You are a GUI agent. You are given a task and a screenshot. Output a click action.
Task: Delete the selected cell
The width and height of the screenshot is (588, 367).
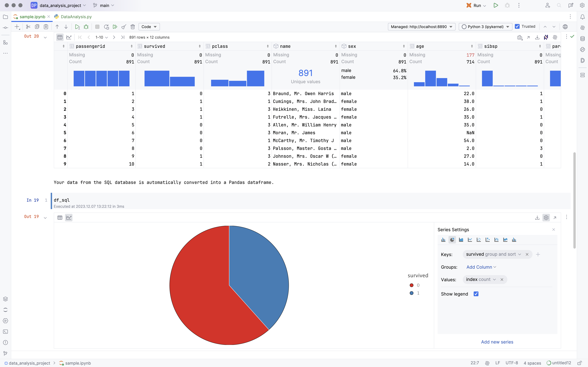point(133,27)
